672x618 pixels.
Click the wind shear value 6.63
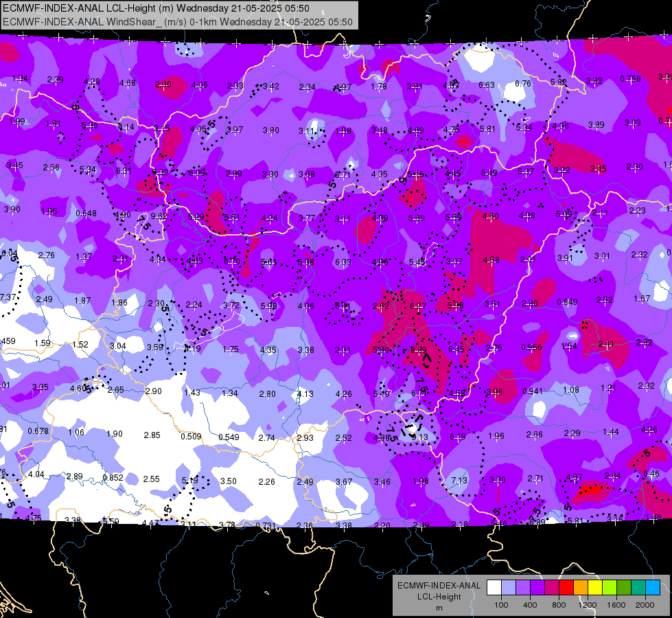coord(487,84)
